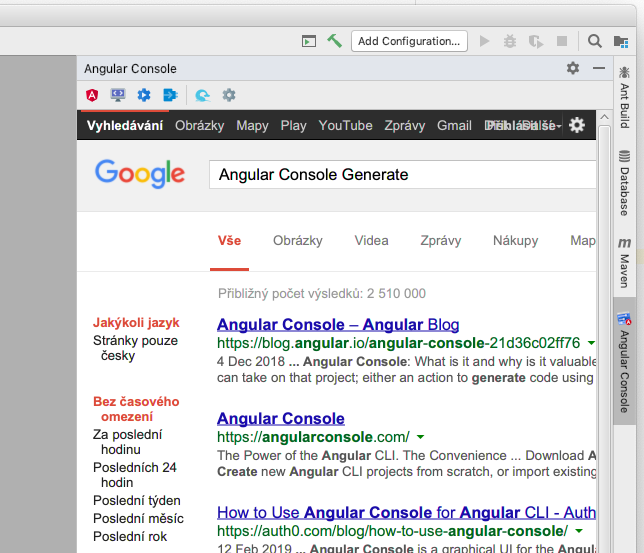Click the gray gear icon in console toolbar
The height and width of the screenshot is (553, 644).
coord(229,95)
